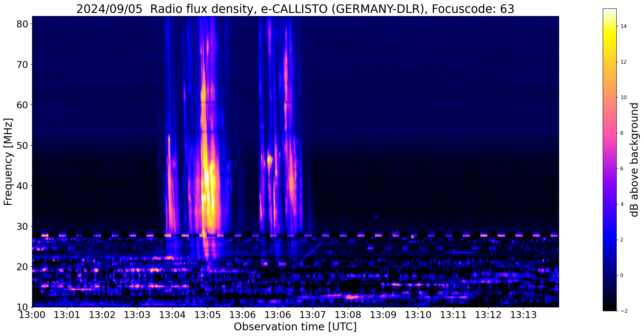Click the 10 tick on the frequency axis
Screen dimensions: 644x336
point(22,307)
